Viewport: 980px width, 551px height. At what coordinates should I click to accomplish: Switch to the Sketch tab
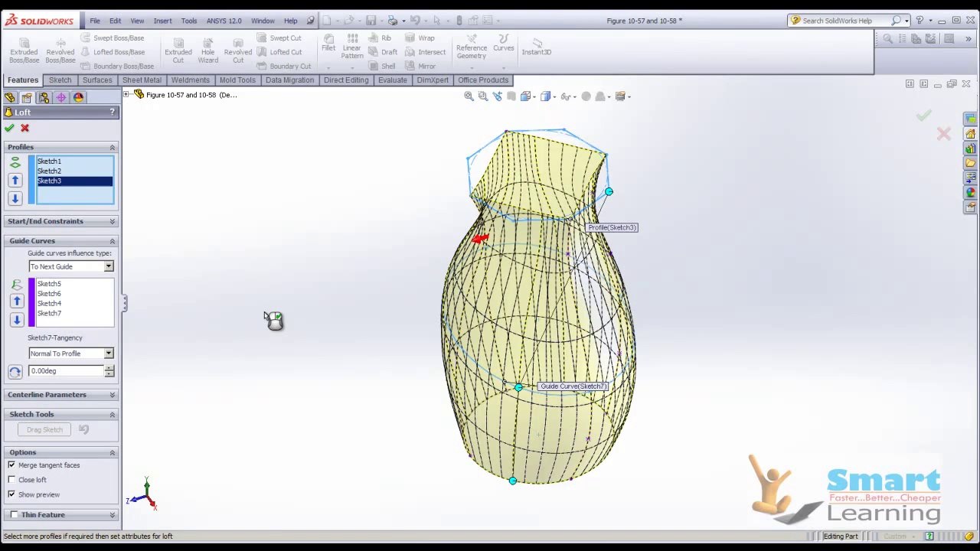[60, 80]
